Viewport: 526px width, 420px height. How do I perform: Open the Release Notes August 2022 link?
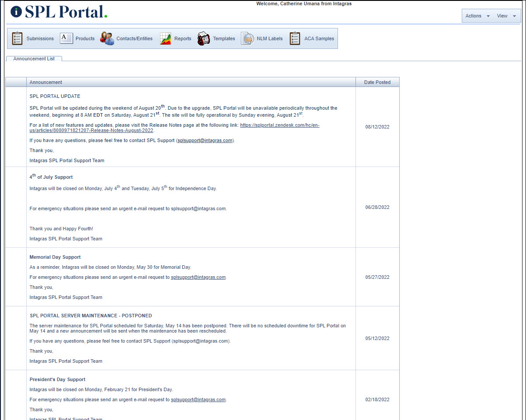pyautogui.click(x=174, y=128)
